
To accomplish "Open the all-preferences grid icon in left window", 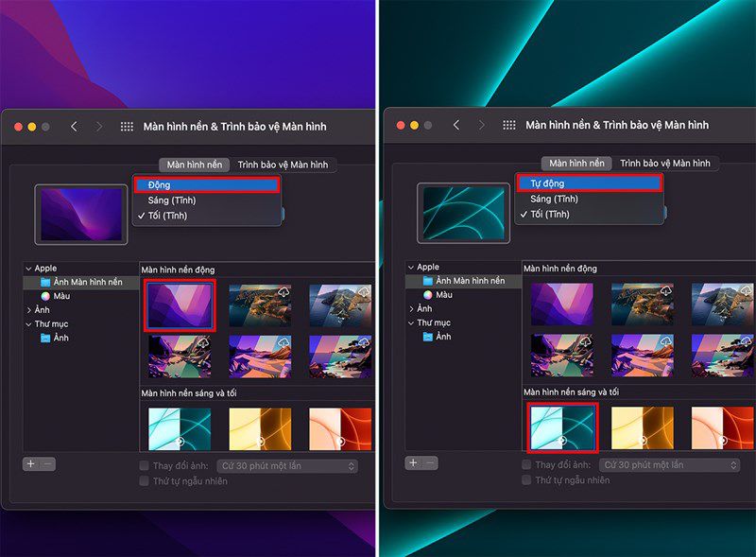I will [127, 127].
